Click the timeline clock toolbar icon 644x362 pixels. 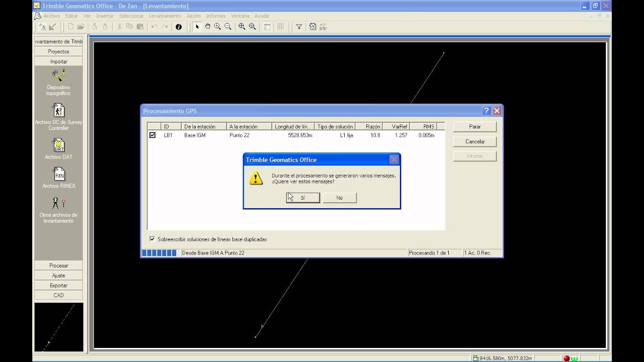[x=313, y=27]
